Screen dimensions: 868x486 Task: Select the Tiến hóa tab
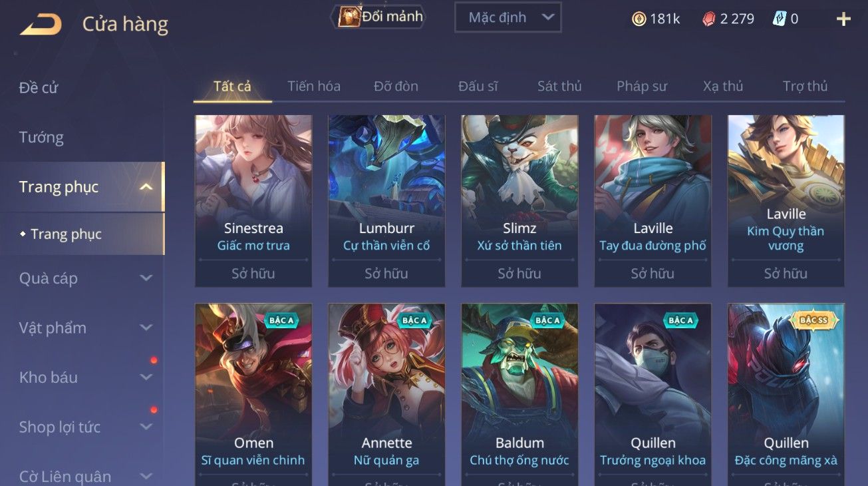(314, 86)
